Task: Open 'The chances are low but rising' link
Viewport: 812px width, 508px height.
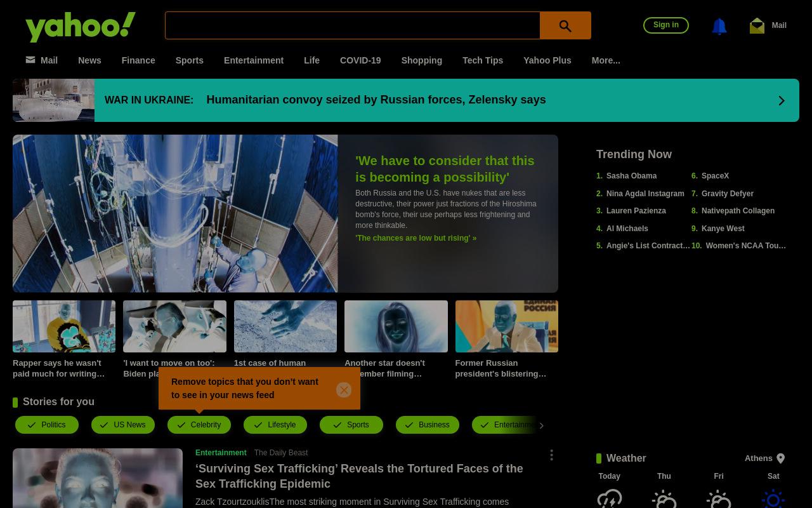Action: pyautogui.click(x=416, y=238)
